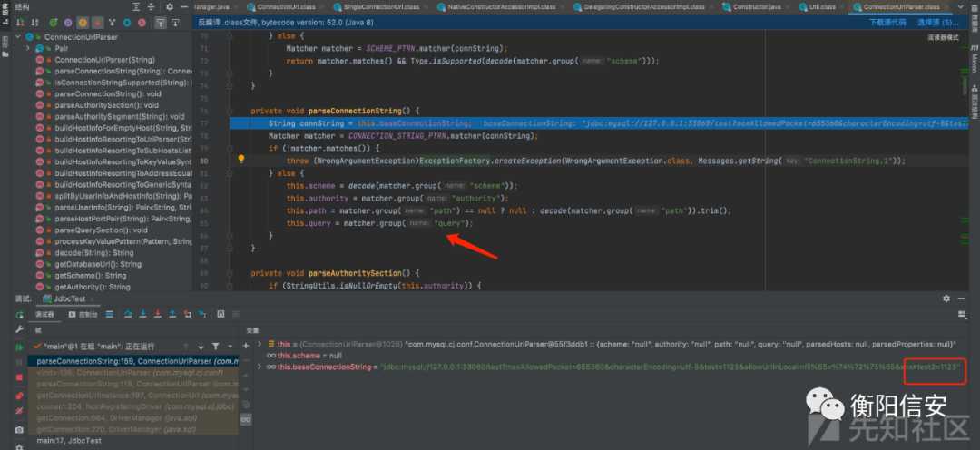Click the Run to Cursor debug icon
The height and width of the screenshot is (450, 980).
(201, 314)
